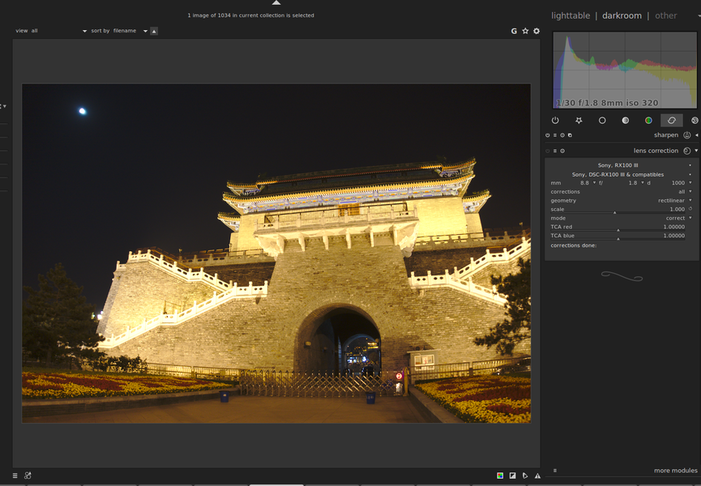
Task: Adjust the TCA red slider
Action: [x=619, y=227]
